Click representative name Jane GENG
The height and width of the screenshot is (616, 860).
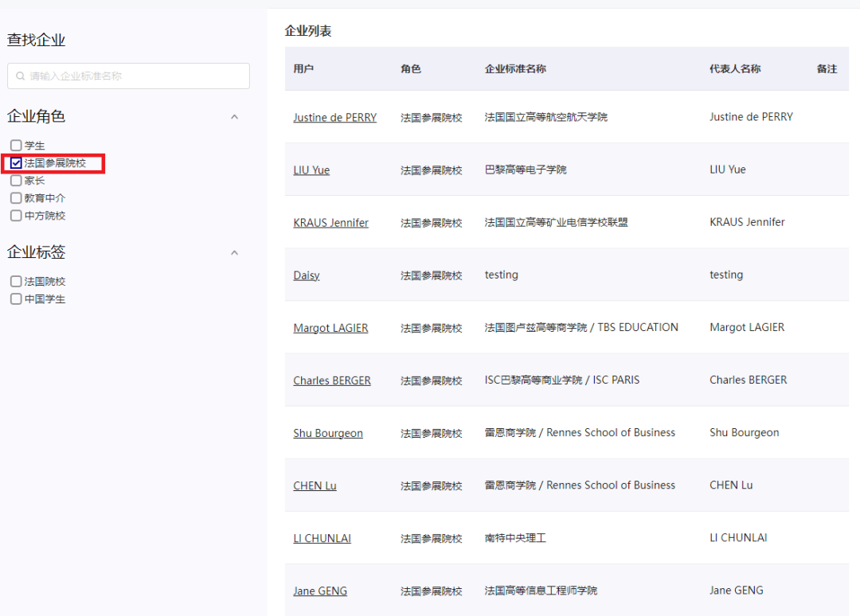coord(736,591)
